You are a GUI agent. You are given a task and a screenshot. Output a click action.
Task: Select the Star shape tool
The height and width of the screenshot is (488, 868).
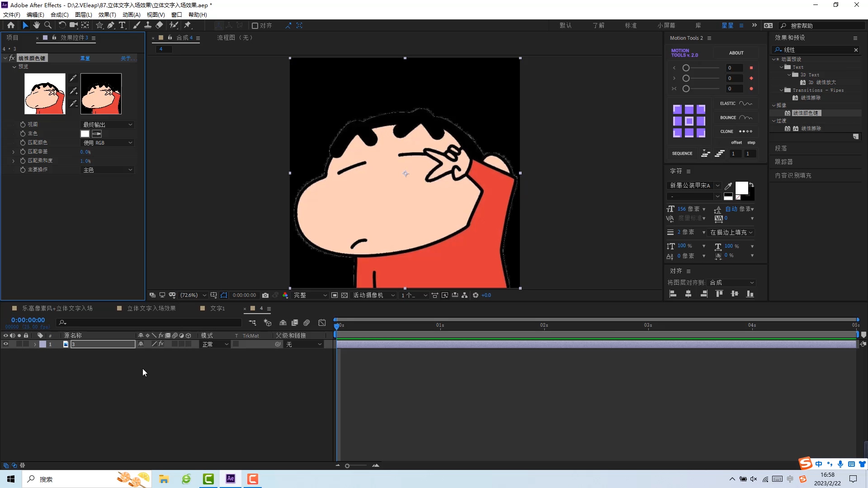(99, 25)
